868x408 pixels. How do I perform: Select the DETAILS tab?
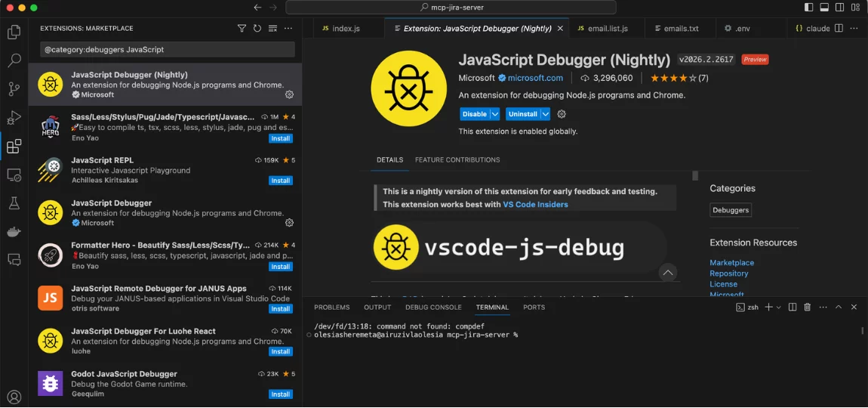(389, 159)
